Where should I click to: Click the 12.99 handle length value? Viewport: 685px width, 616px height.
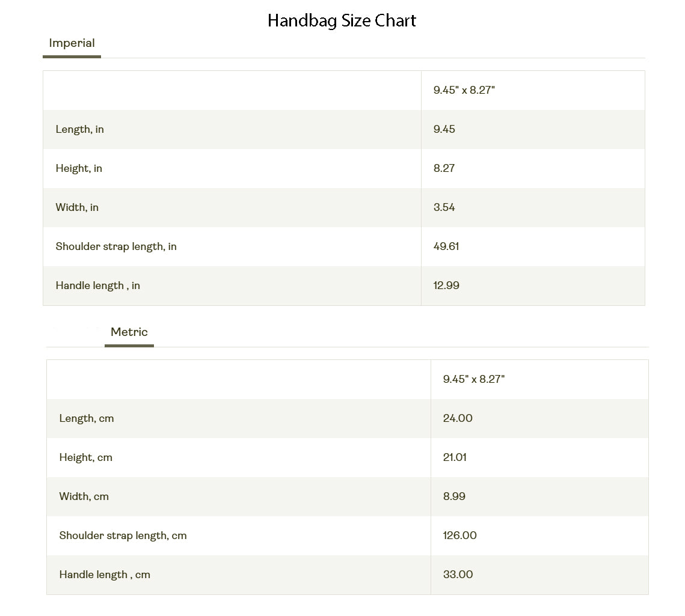446,285
